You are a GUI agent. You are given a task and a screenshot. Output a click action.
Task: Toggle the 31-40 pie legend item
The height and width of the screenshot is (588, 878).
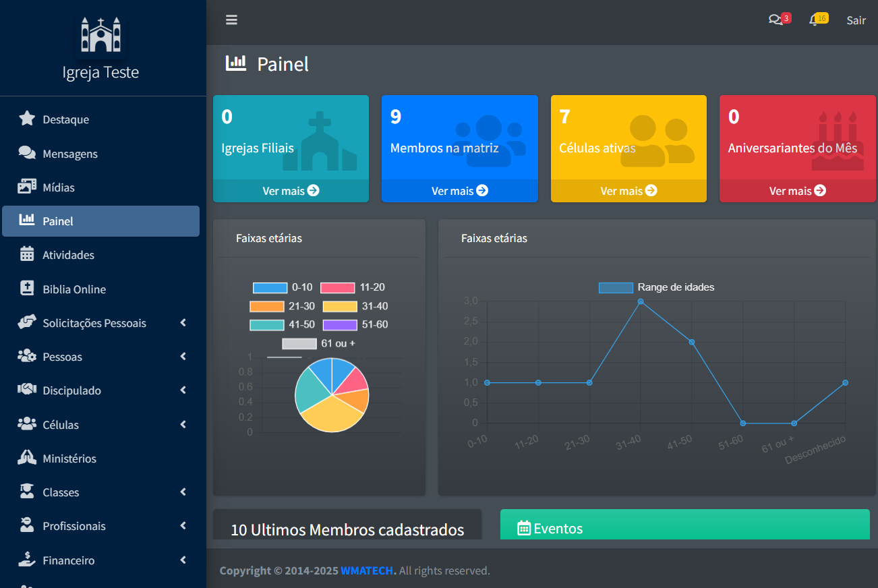[355, 306]
